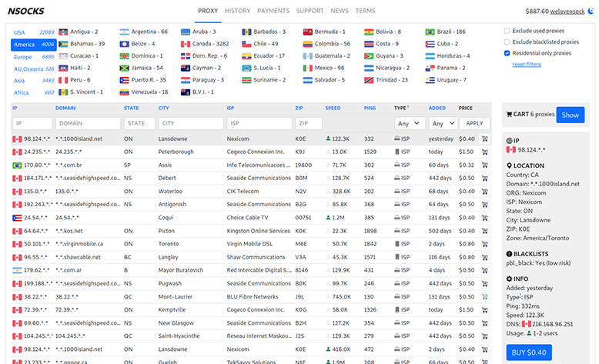Open the Added filter dropdown
Screen dimensions: 599x364
442,123
